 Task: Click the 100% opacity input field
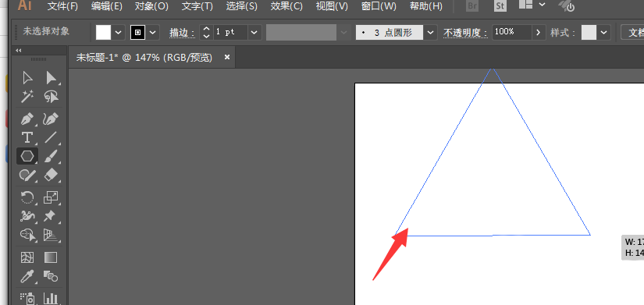pos(511,32)
